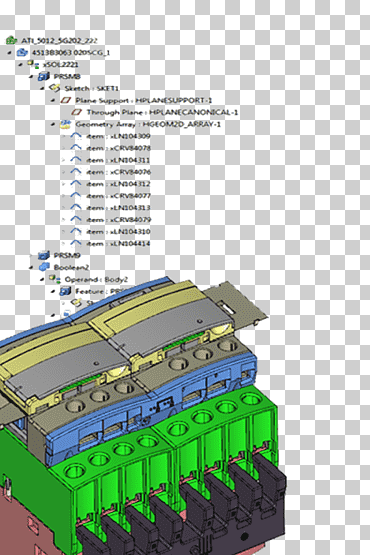370x555 pixels.
Task: Click the curve icon of item xLN104312
Action: point(76,183)
